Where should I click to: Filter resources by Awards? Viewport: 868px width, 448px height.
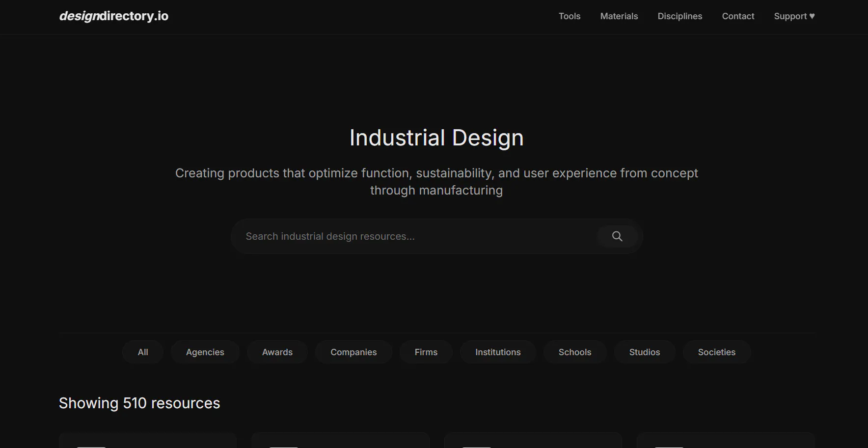pyautogui.click(x=277, y=352)
